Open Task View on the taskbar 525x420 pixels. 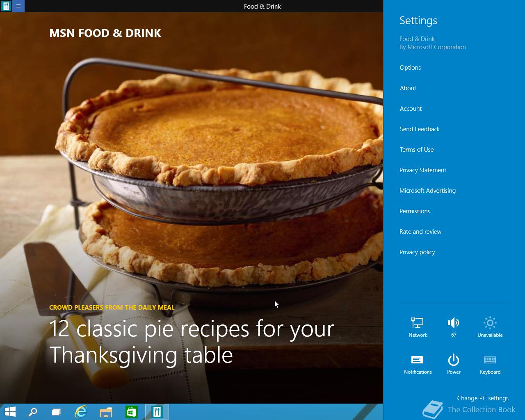point(56,412)
